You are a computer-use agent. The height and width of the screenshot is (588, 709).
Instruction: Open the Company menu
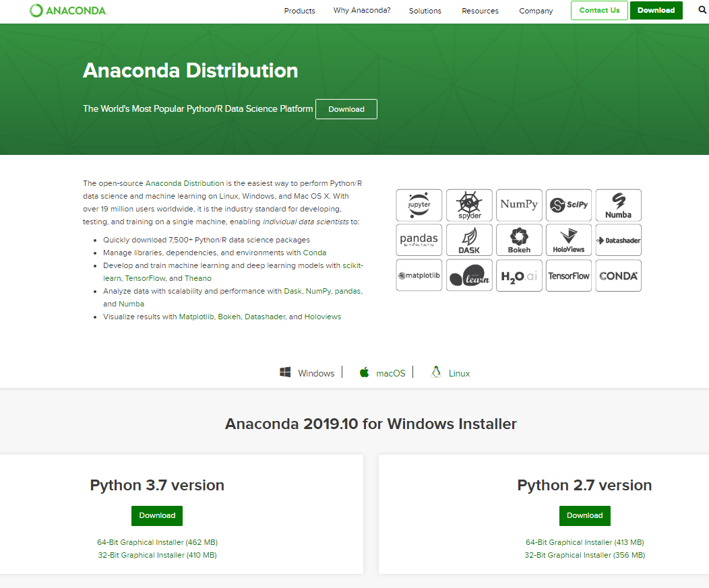tap(536, 11)
